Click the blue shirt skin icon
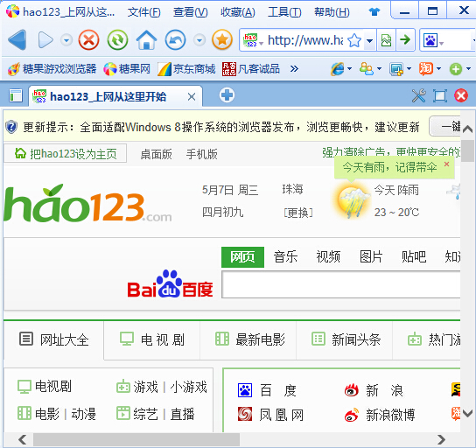The image size is (476, 448). click(x=374, y=12)
